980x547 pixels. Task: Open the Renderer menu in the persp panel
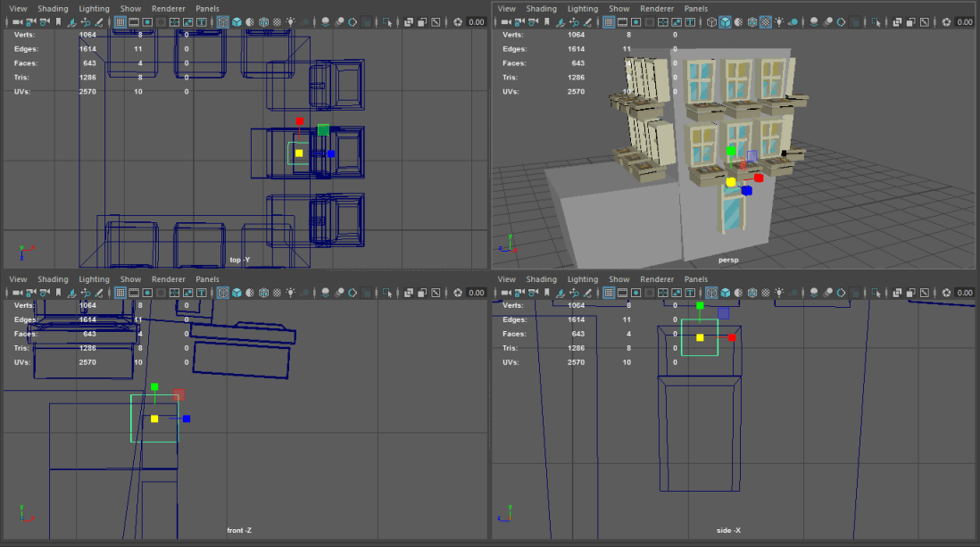tap(657, 8)
